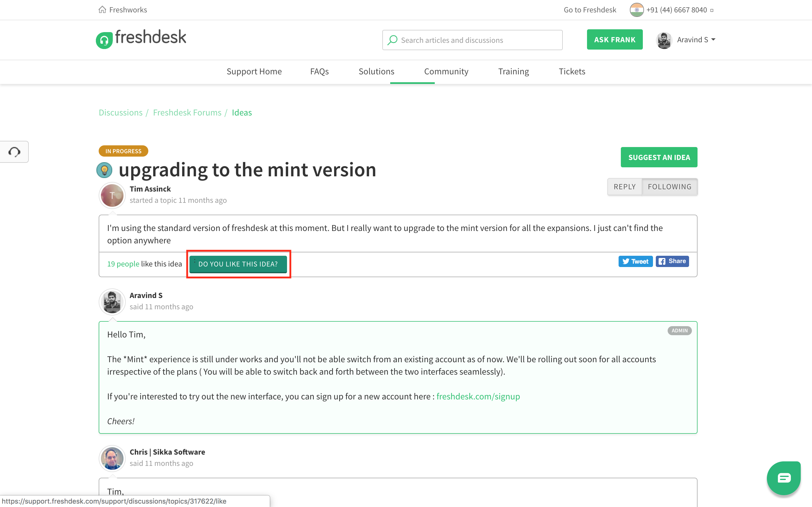Click the lightbulb idea icon
812x507 pixels.
coord(104,170)
